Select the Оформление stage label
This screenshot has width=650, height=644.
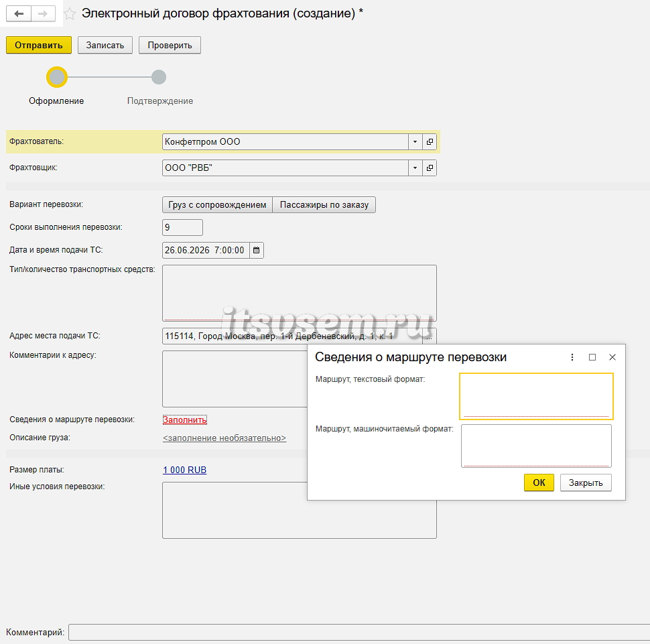[56, 101]
